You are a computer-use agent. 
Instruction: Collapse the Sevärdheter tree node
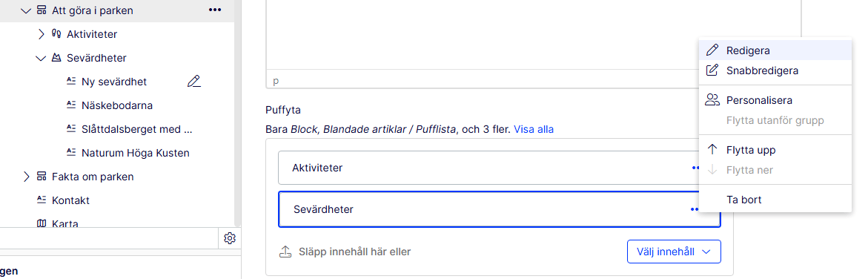pyautogui.click(x=41, y=58)
